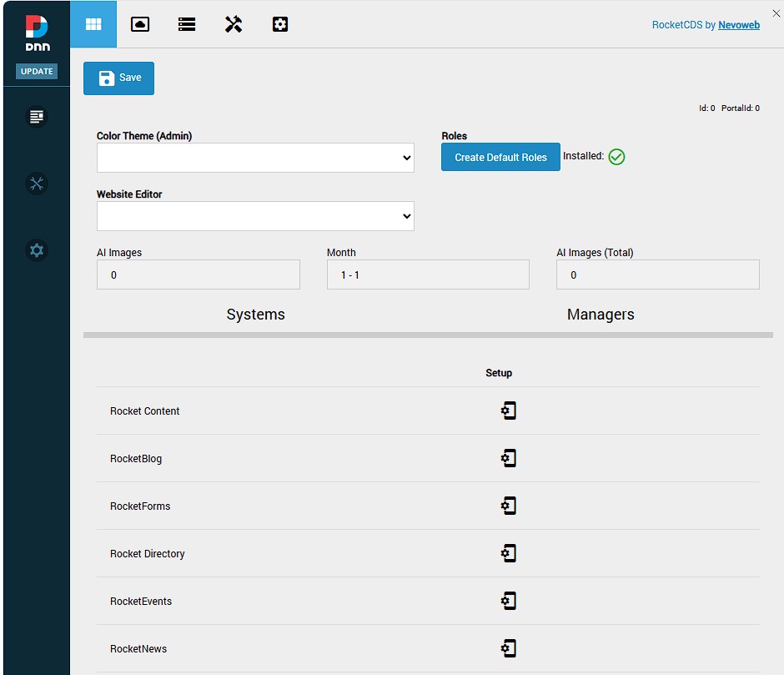This screenshot has height=675, width=784.
Task: Select the RocketForms row text
Action: [140, 506]
